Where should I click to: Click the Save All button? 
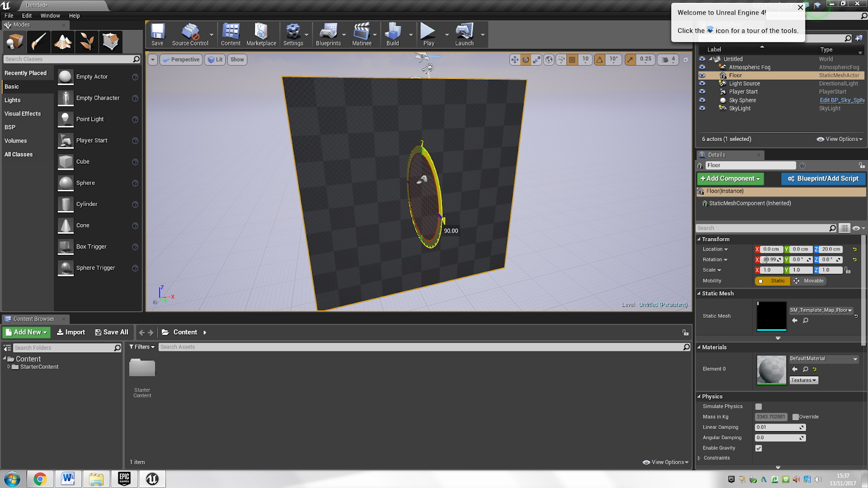112,332
